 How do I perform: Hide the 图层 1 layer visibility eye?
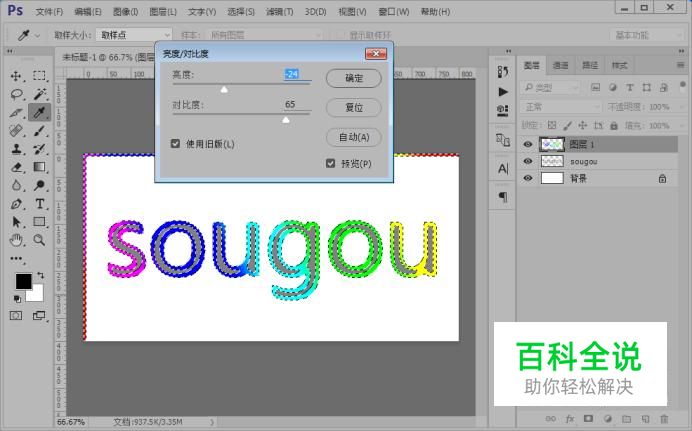coord(528,144)
